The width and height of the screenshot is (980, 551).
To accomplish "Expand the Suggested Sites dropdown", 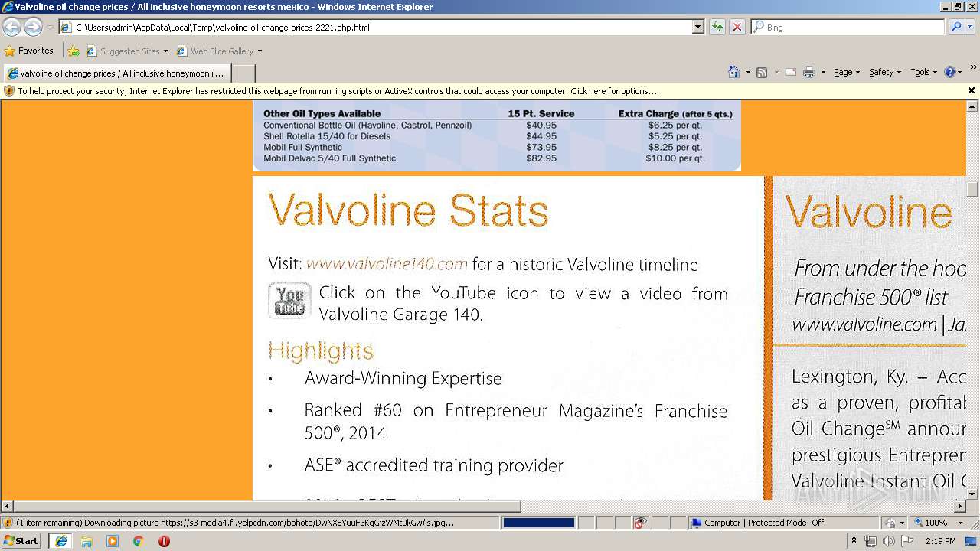I will coord(165,51).
